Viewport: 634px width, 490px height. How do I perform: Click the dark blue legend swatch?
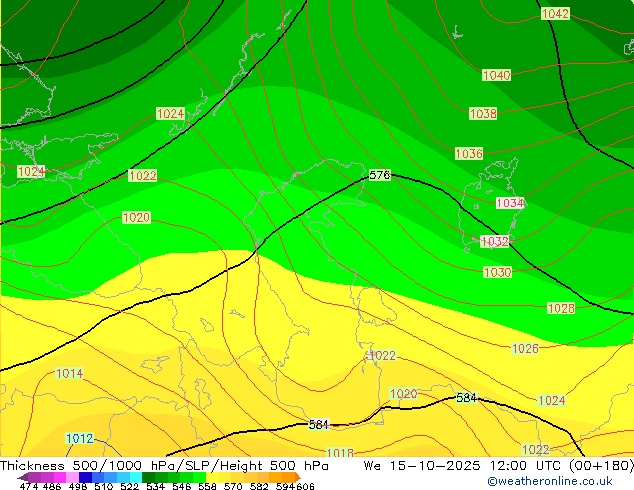pyautogui.click(x=85, y=477)
